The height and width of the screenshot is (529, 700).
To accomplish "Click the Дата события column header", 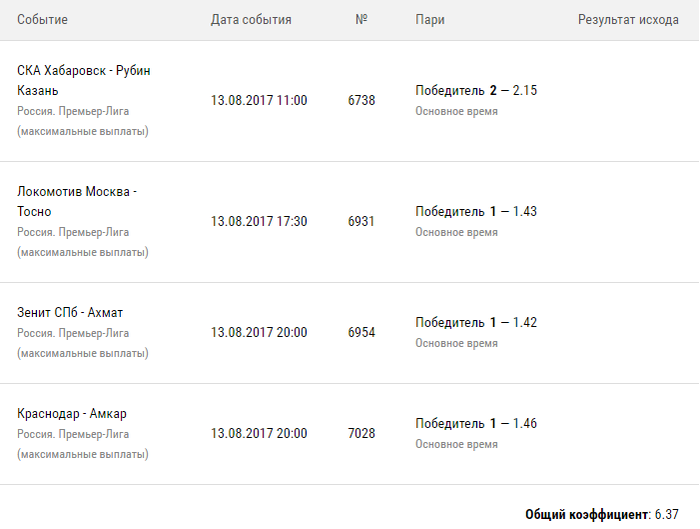I will 251,20.
